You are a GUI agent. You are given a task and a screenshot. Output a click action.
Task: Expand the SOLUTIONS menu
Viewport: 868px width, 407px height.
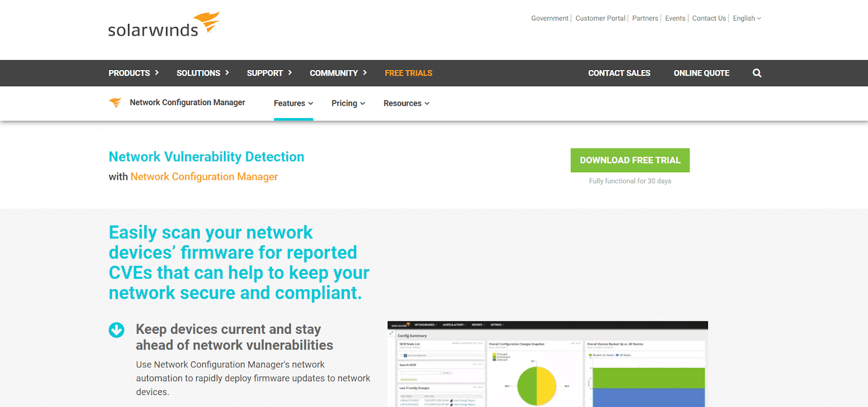(x=203, y=73)
